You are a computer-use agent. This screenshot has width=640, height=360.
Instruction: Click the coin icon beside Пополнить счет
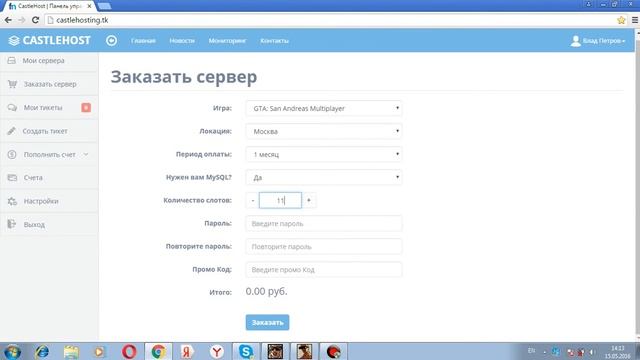click(12, 154)
